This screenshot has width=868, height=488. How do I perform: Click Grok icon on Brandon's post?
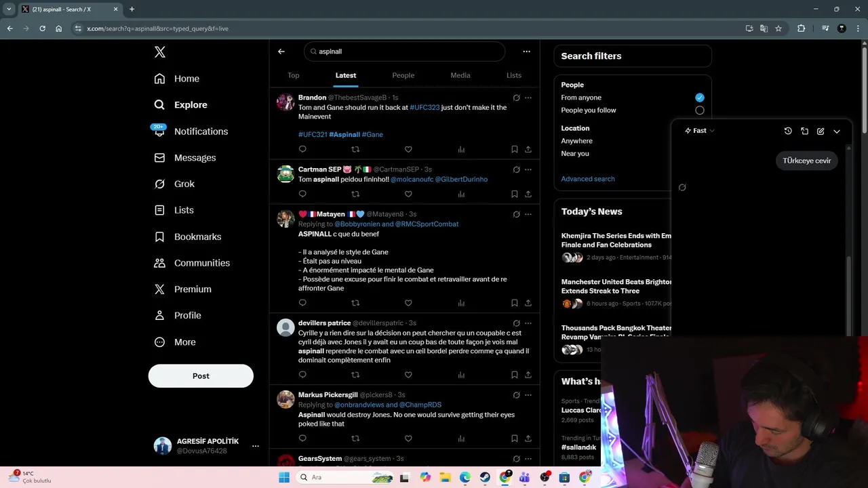tap(516, 98)
